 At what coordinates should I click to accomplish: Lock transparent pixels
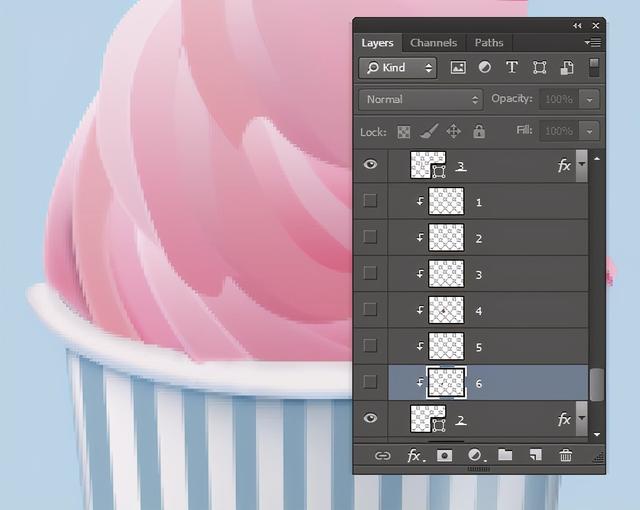tap(404, 132)
